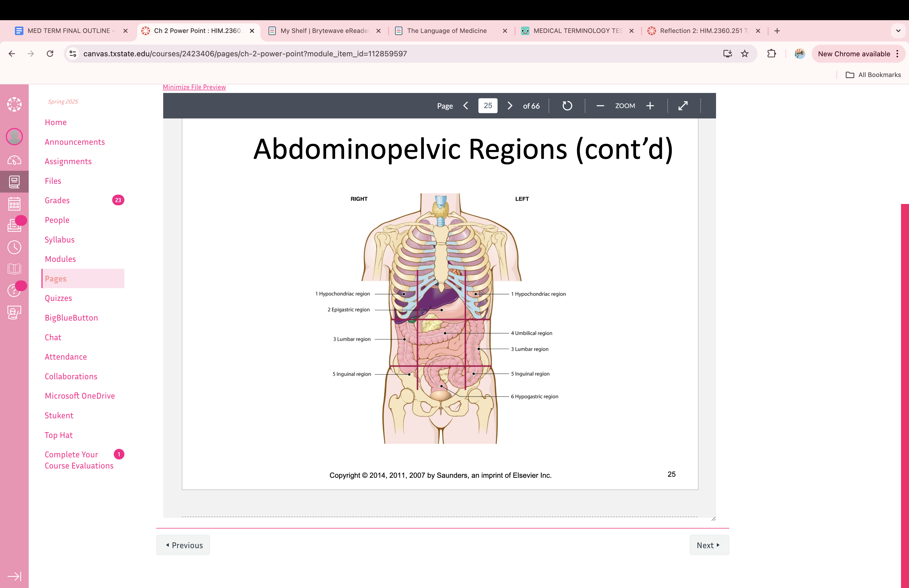Click Minimize File Preview link
Screen dimensions: 909x588
point(194,87)
